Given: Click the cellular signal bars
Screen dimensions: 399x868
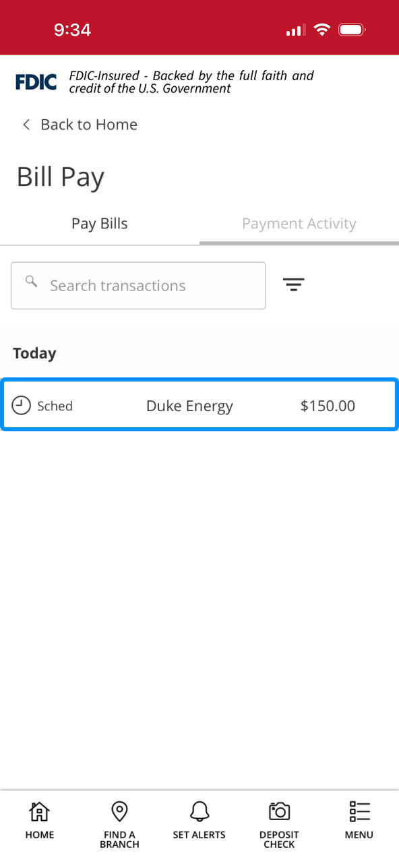Looking at the screenshot, I should coord(295,30).
